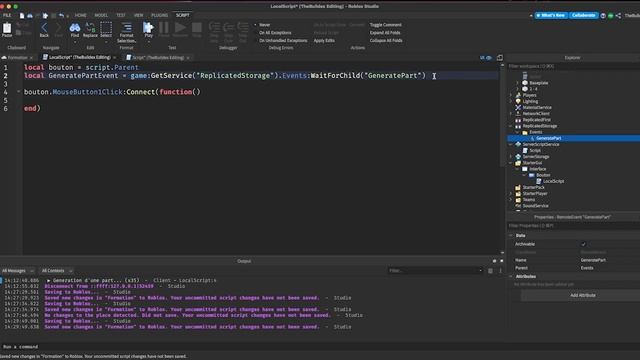Image resolution: width=640 pixels, height=360 pixels.
Task: Open the Formation place tab
Action: tap(17, 58)
